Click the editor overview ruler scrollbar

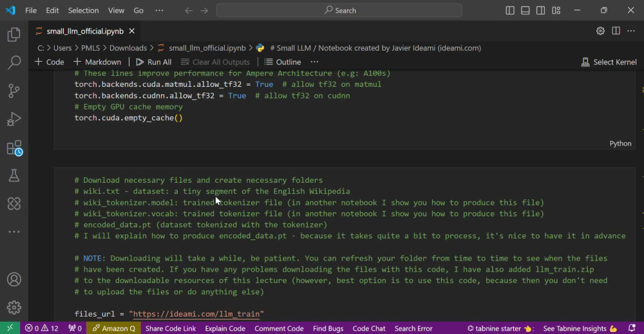pos(642,196)
